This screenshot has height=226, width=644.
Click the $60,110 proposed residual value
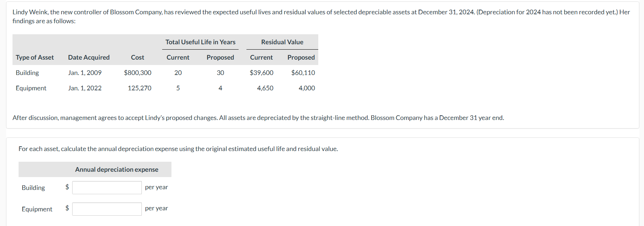click(x=303, y=73)
